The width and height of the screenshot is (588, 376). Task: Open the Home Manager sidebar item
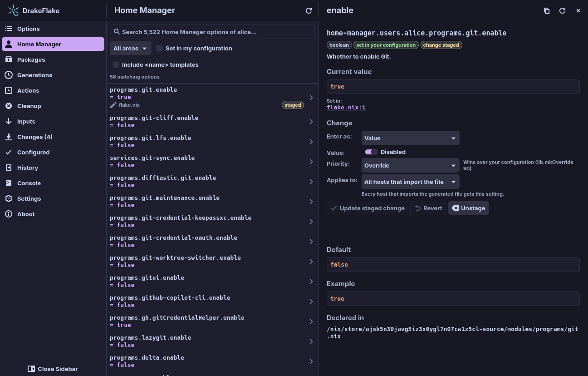53,44
